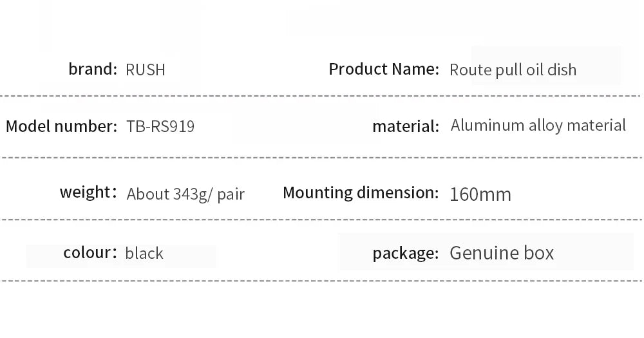644x338 pixels.
Task: Select the "About 343g/ pair" value
Action: click(185, 194)
